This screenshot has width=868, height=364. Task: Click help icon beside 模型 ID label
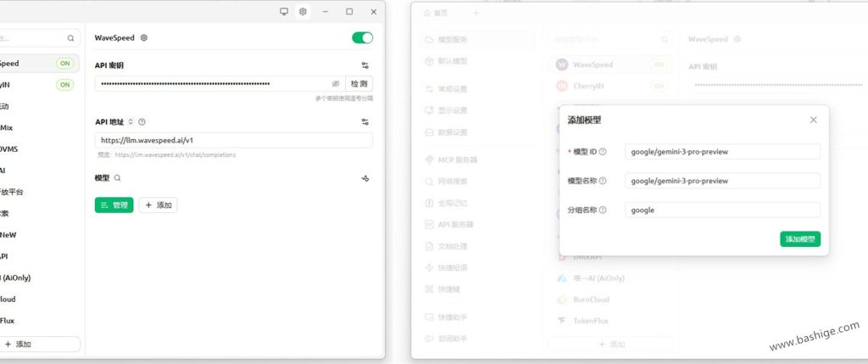coord(603,152)
